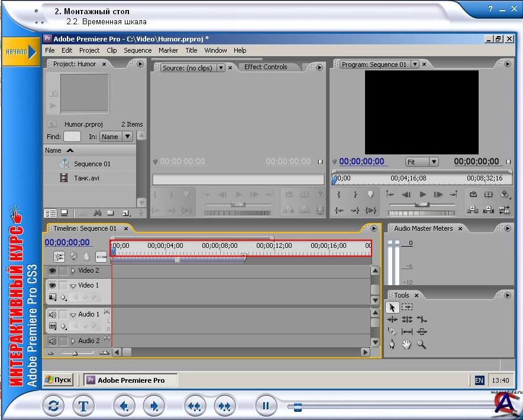Open the Sequence menu
523x420 pixels.
click(137, 50)
